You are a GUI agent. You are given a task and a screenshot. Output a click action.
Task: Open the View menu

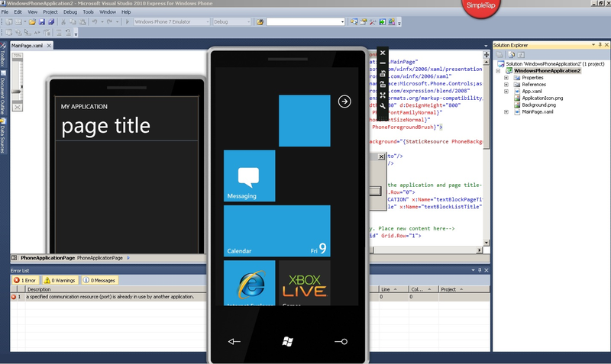click(32, 12)
